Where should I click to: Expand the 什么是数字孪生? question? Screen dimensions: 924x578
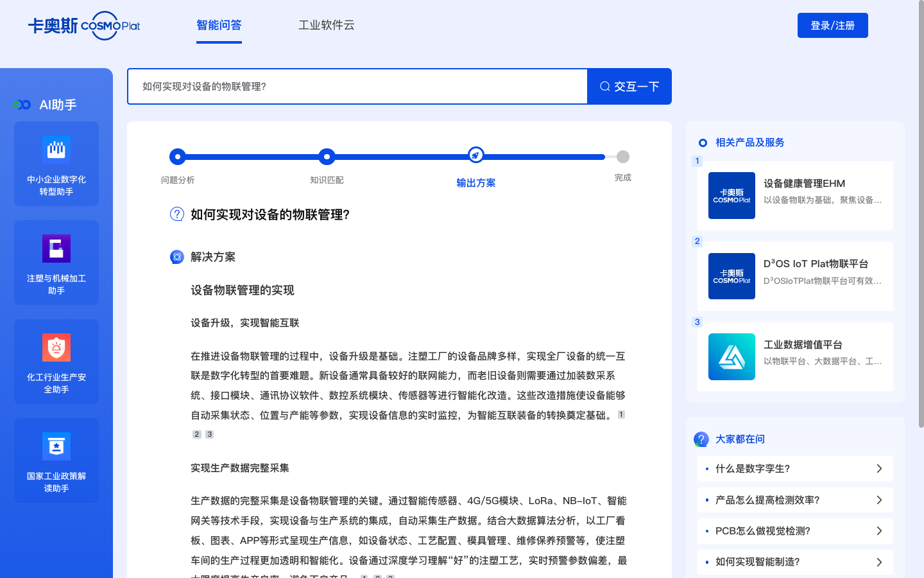(794, 469)
